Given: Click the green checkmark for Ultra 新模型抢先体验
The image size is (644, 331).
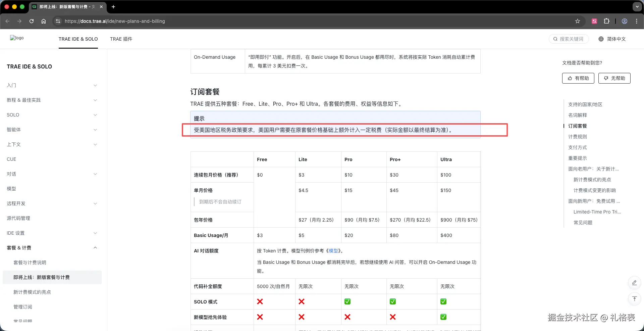Looking at the screenshot, I should [x=443, y=317].
